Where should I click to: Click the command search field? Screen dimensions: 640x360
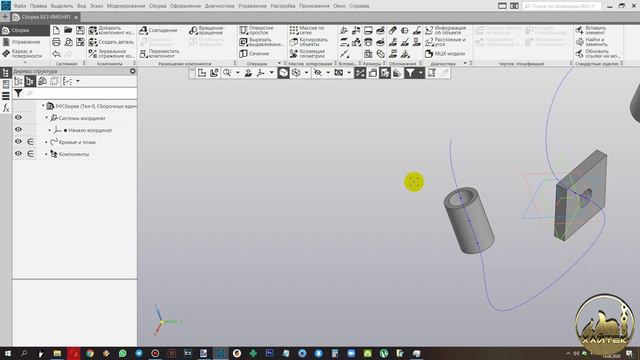point(561,6)
